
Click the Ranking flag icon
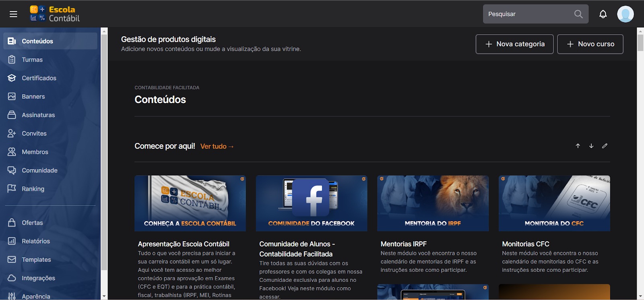pyautogui.click(x=12, y=188)
